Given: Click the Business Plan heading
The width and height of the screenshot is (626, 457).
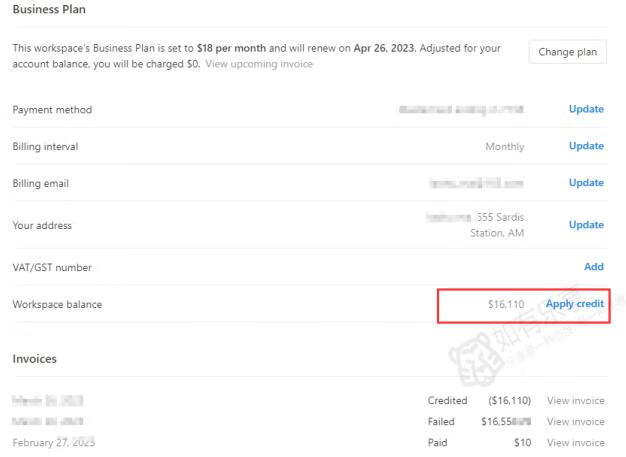Looking at the screenshot, I should 49,10.
